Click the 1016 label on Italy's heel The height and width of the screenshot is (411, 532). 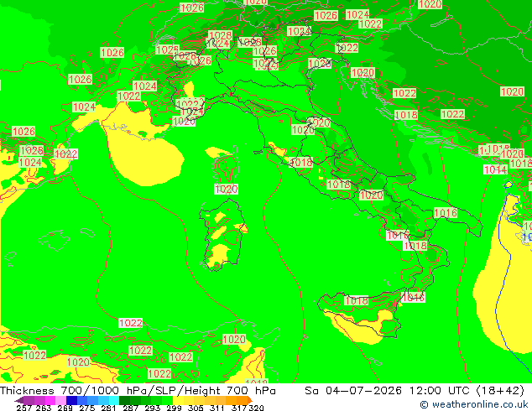coord(446,213)
